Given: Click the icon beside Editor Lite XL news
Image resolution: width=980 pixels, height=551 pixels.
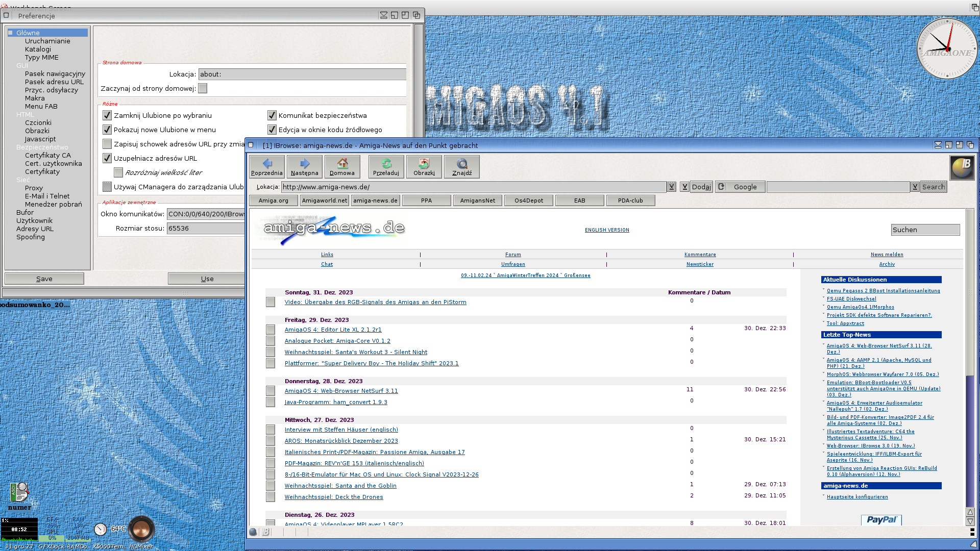Looking at the screenshot, I should (271, 330).
